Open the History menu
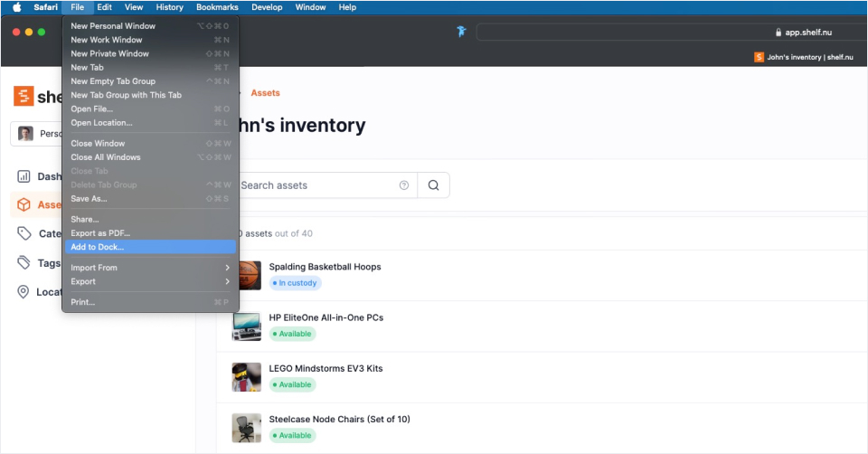Image resolution: width=868 pixels, height=454 pixels. click(169, 7)
